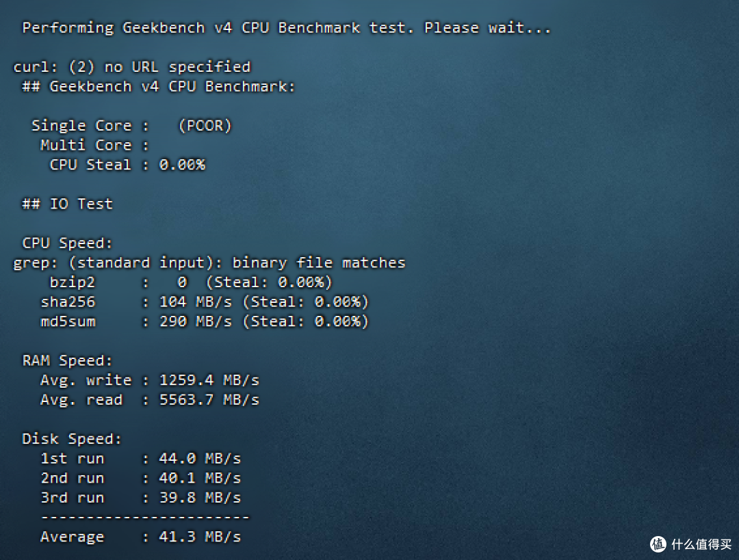Click the 'Performing Geekbench v4 CPU Benchmark test' line
The height and width of the screenshot is (560, 739).
(x=286, y=28)
